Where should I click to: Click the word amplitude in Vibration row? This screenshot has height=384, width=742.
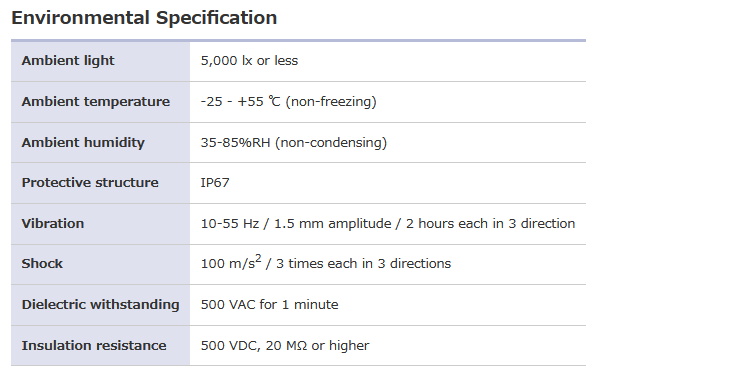(360, 223)
